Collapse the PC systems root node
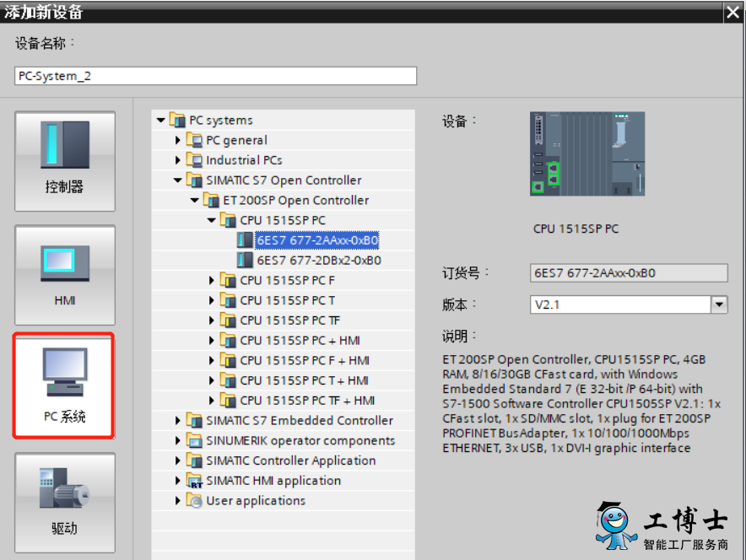Viewport: 746px width, 560px height. [x=161, y=121]
